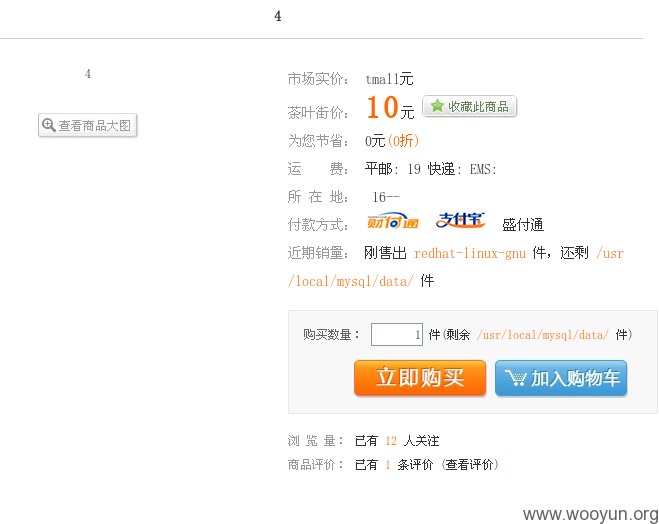Click 收藏此商品 to favorite item

coord(469,106)
